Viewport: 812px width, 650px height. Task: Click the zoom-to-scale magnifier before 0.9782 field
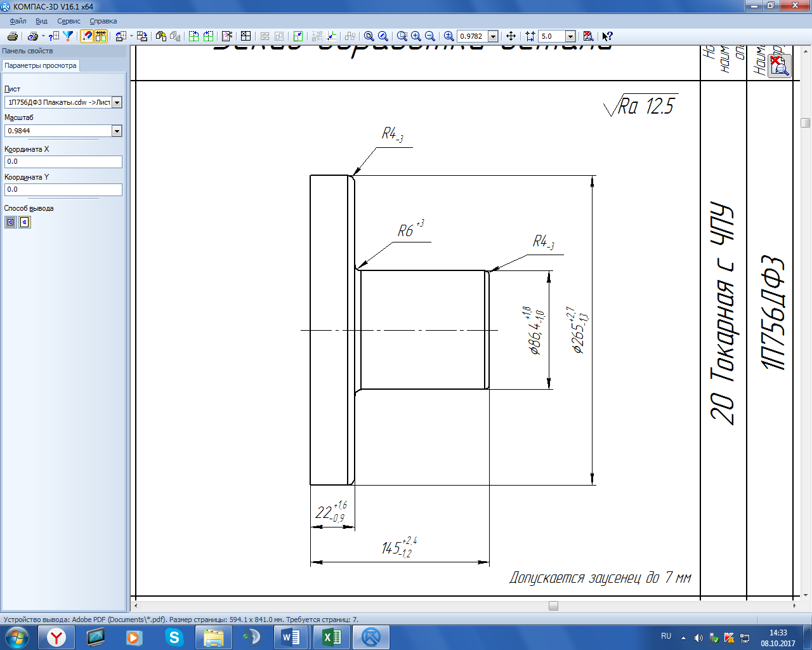tap(449, 36)
